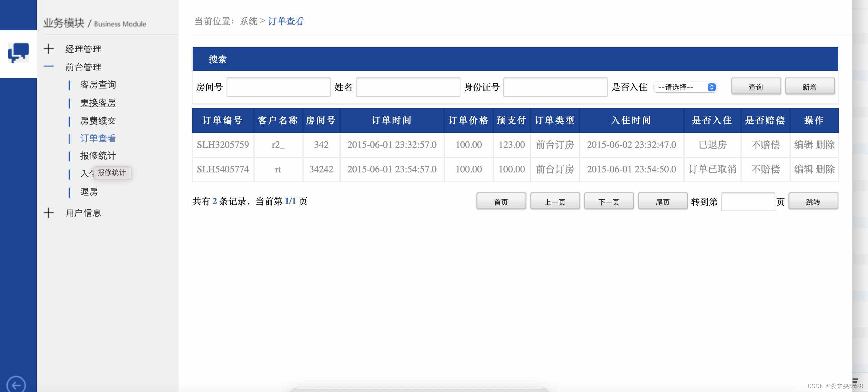This screenshot has width=868, height=392.
Task: Go to 房费续交 page
Action: tap(98, 121)
